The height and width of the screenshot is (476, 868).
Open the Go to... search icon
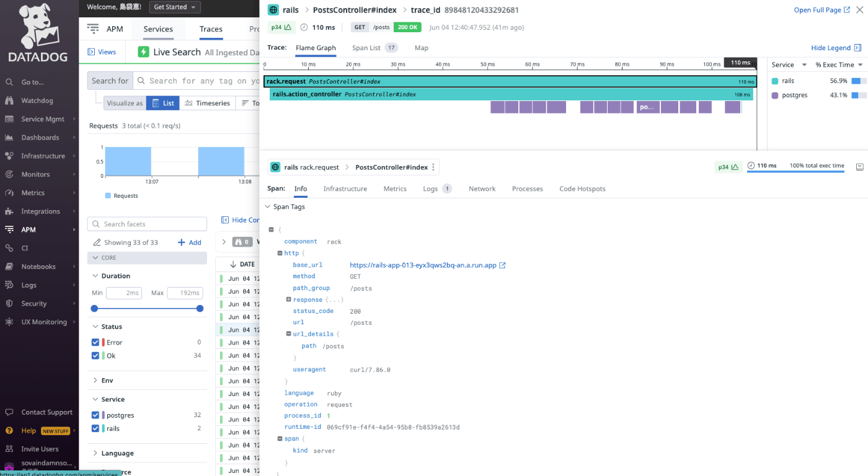(x=9, y=82)
